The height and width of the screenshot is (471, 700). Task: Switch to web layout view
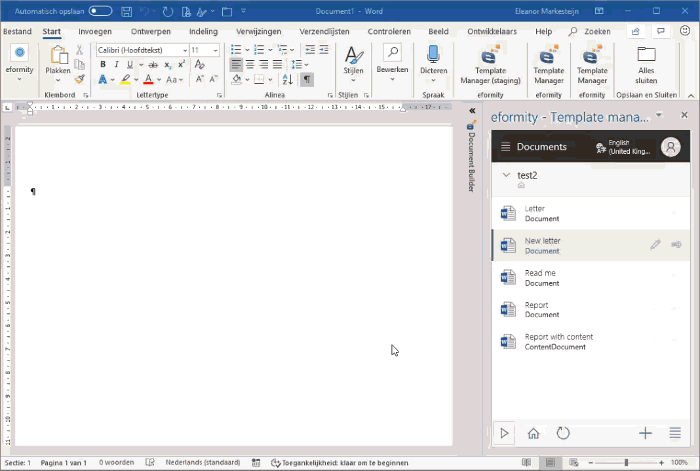[x=574, y=463]
